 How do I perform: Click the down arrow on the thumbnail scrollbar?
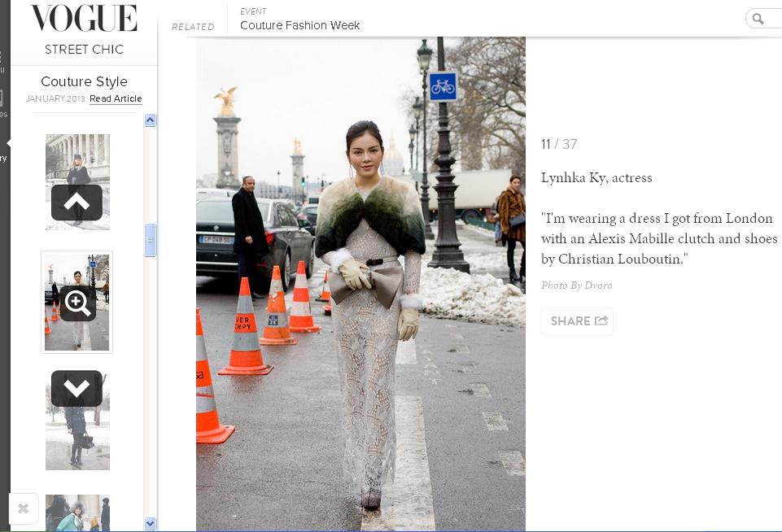click(x=150, y=523)
